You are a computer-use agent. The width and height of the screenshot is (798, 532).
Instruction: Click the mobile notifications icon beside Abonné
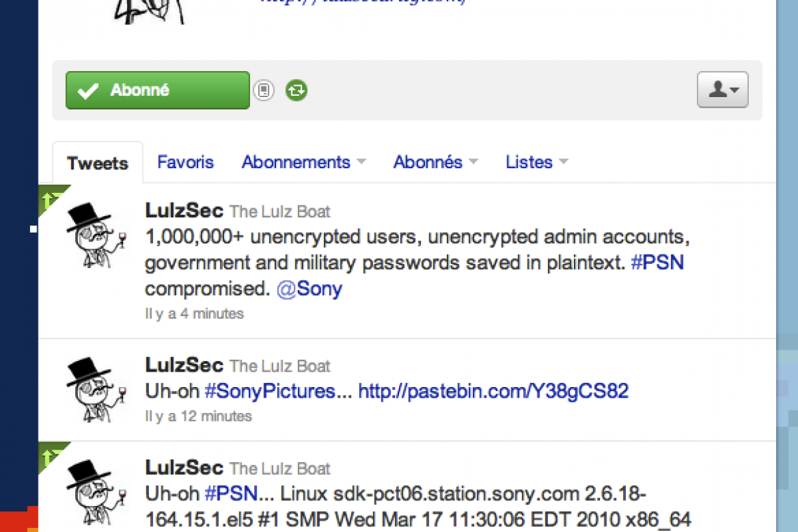click(x=263, y=90)
